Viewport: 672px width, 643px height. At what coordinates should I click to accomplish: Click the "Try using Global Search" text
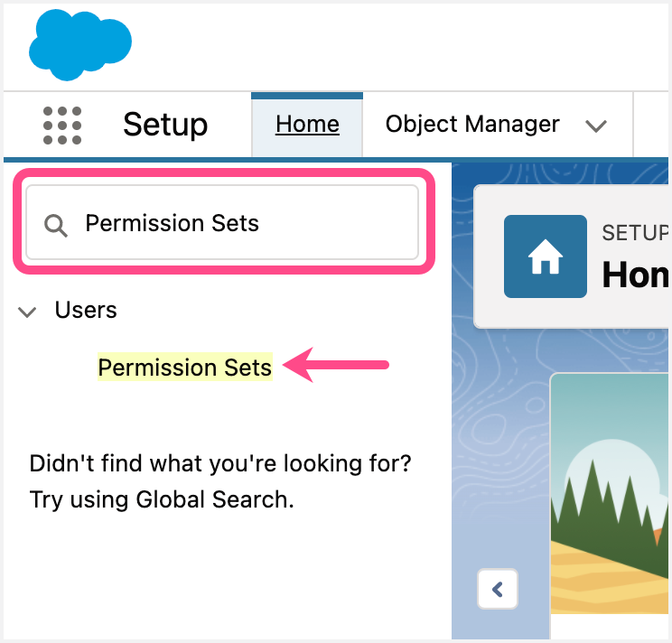click(162, 499)
